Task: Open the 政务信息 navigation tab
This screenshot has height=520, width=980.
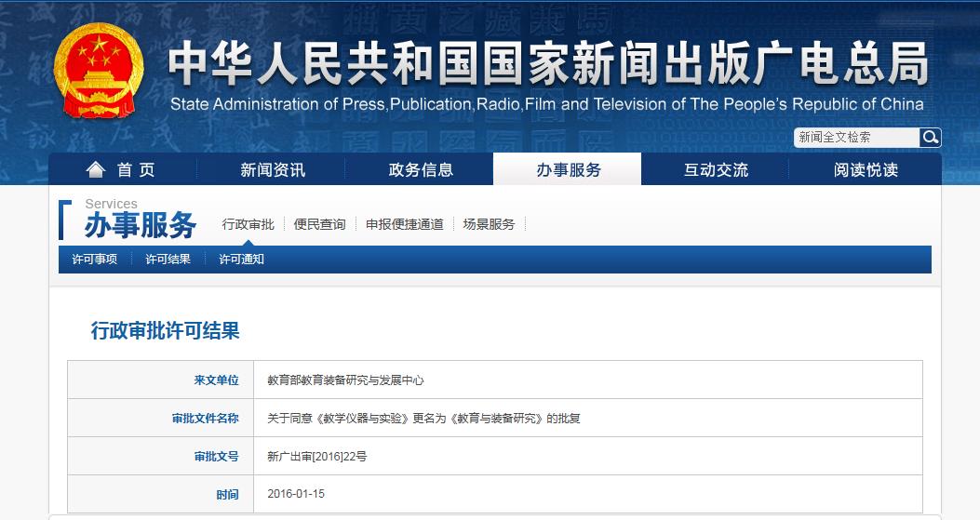Action: pos(420,169)
